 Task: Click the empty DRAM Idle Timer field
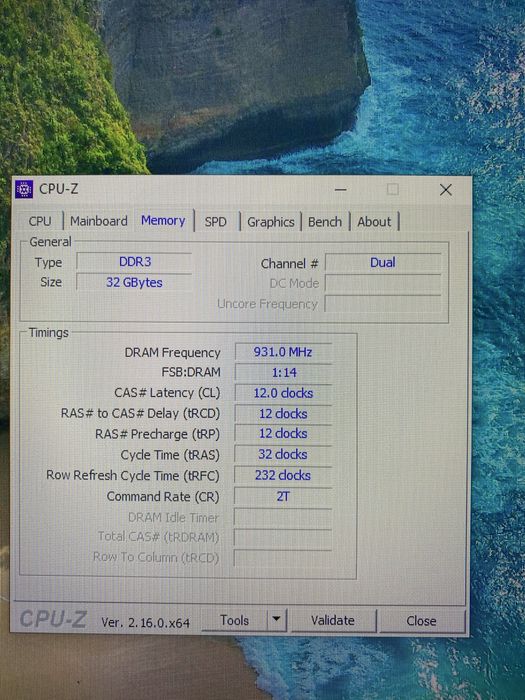283,517
